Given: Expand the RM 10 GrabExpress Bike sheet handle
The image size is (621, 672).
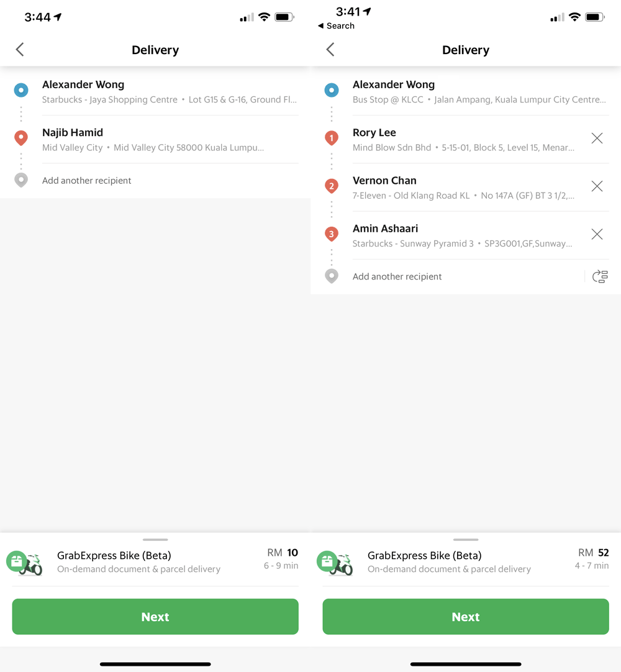Looking at the screenshot, I should (x=155, y=540).
